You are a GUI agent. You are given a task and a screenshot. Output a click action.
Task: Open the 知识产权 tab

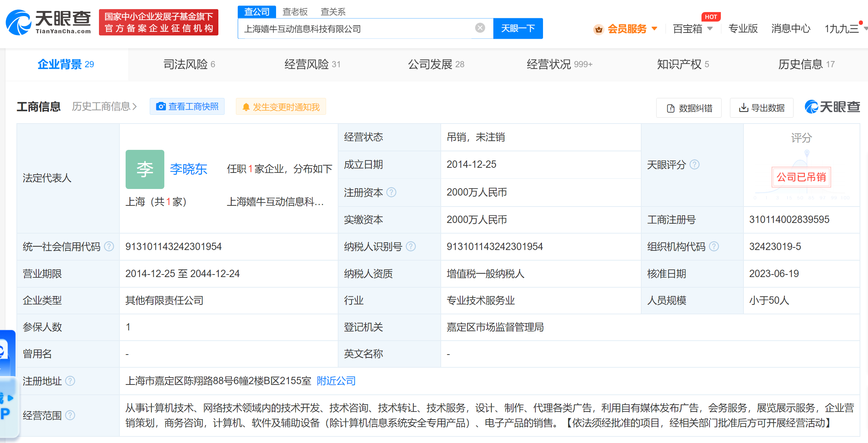683,64
